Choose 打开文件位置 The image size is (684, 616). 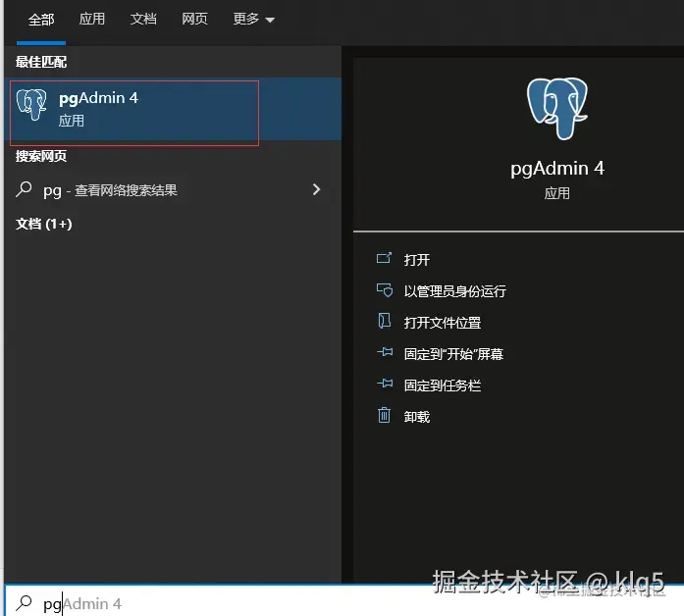tap(443, 323)
